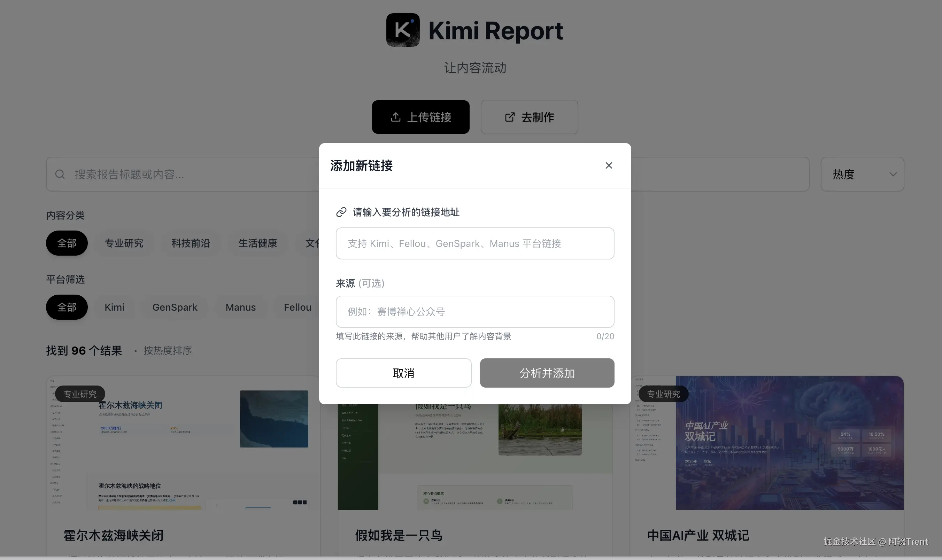Click the Kimi Report logo icon
The height and width of the screenshot is (560, 942).
point(403,30)
